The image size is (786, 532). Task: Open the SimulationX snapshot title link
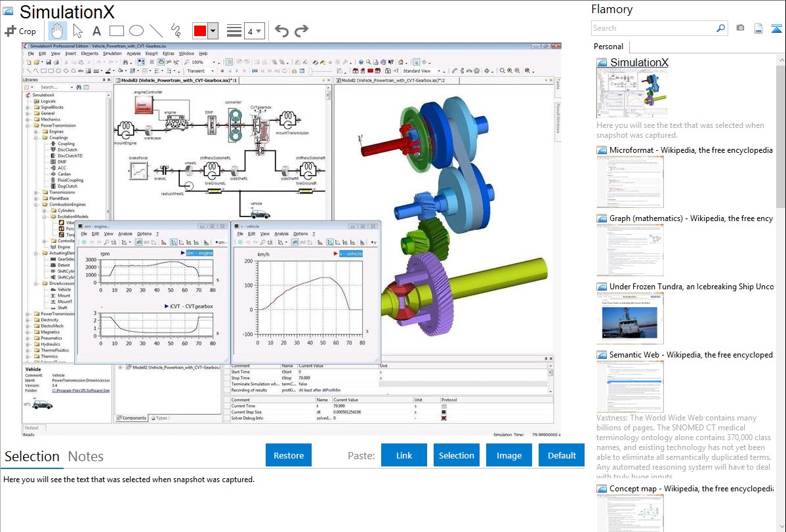(639, 63)
